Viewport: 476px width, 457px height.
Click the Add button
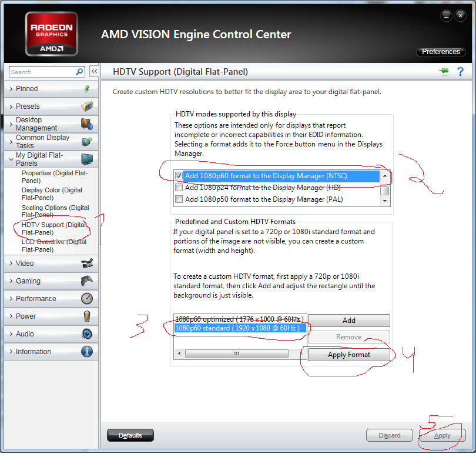[x=349, y=321]
